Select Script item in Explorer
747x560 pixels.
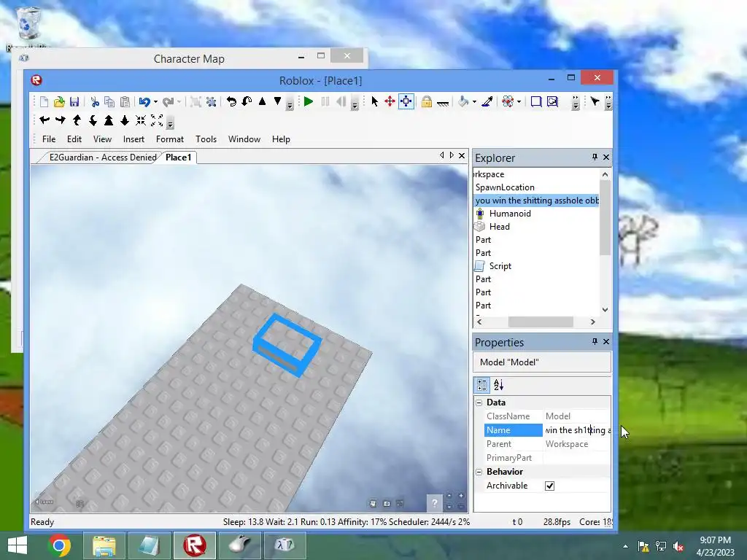tap(500, 266)
